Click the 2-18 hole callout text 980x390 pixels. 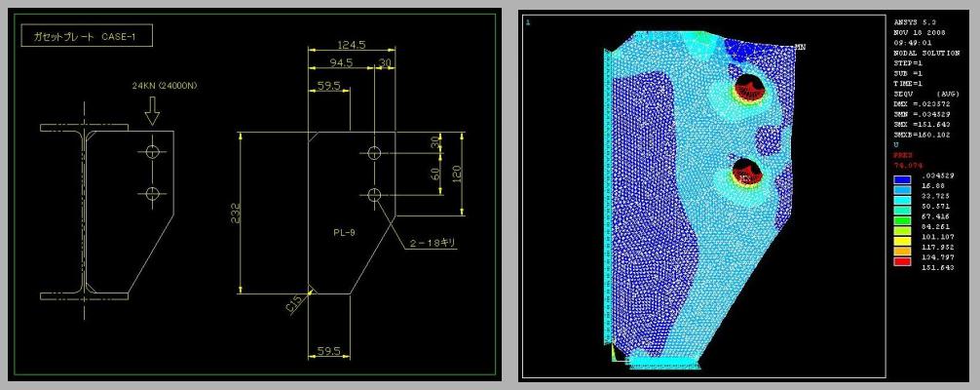[x=433, y=242]
